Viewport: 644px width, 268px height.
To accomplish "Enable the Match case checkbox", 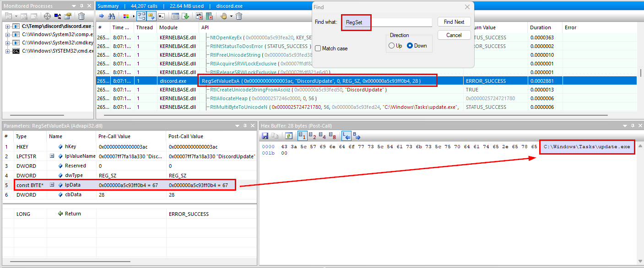I will pos(318,48).
